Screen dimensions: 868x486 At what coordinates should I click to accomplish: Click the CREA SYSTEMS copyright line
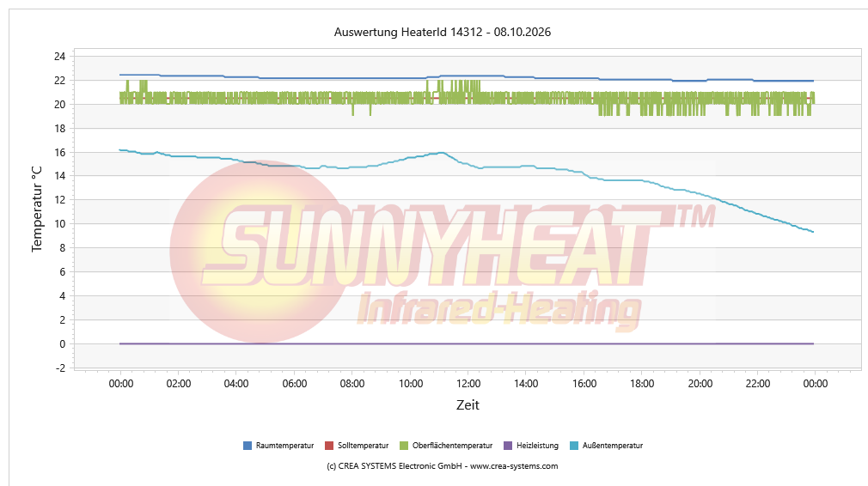click(443, 466)
